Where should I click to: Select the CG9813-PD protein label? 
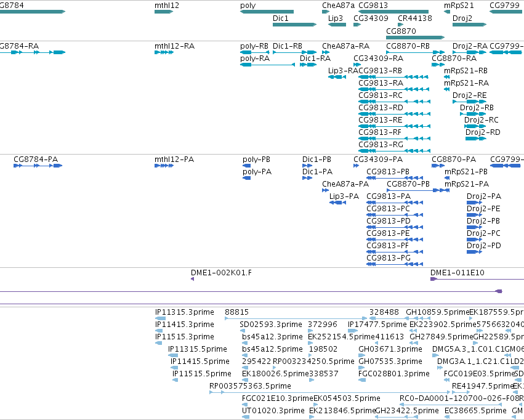(x=389, y=221)
